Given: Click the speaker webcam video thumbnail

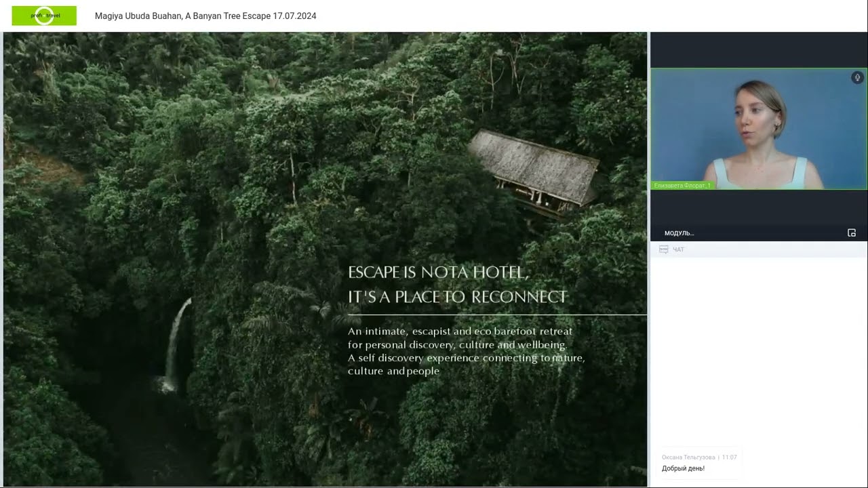Looking at the screenshot, I should (x=758, y=129).
